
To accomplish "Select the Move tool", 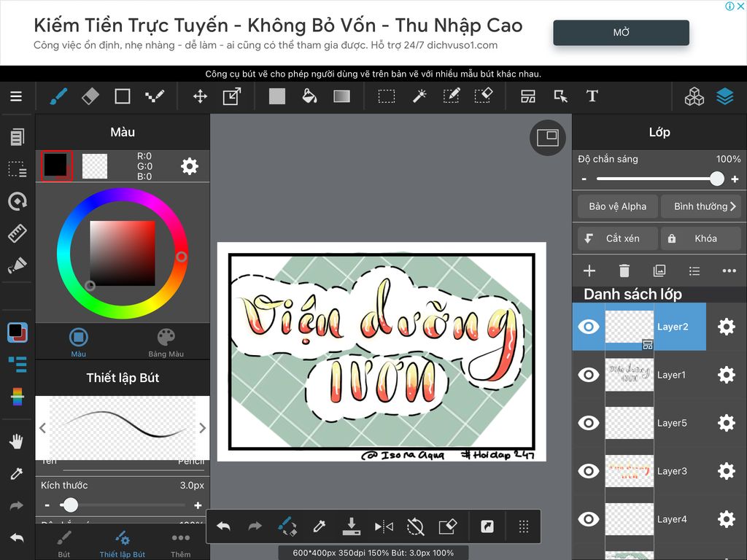I will pyautogui.click(x=200, y=97).
